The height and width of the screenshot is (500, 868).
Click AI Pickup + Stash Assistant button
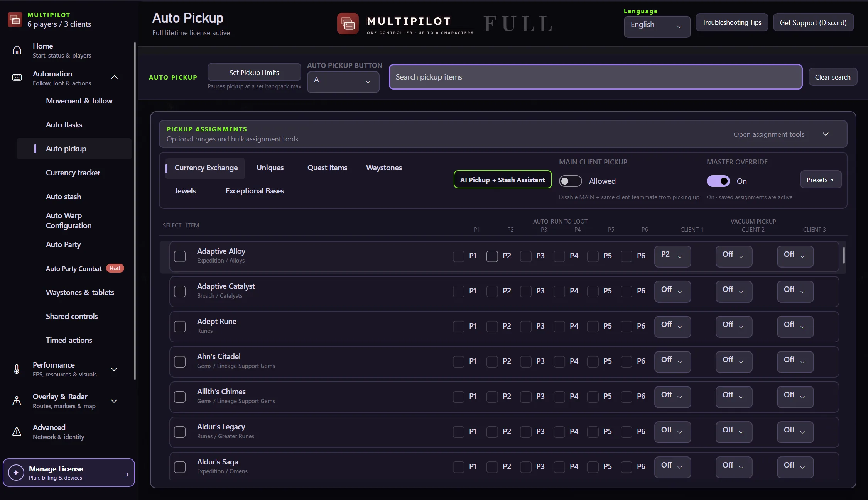coord(503,180)
